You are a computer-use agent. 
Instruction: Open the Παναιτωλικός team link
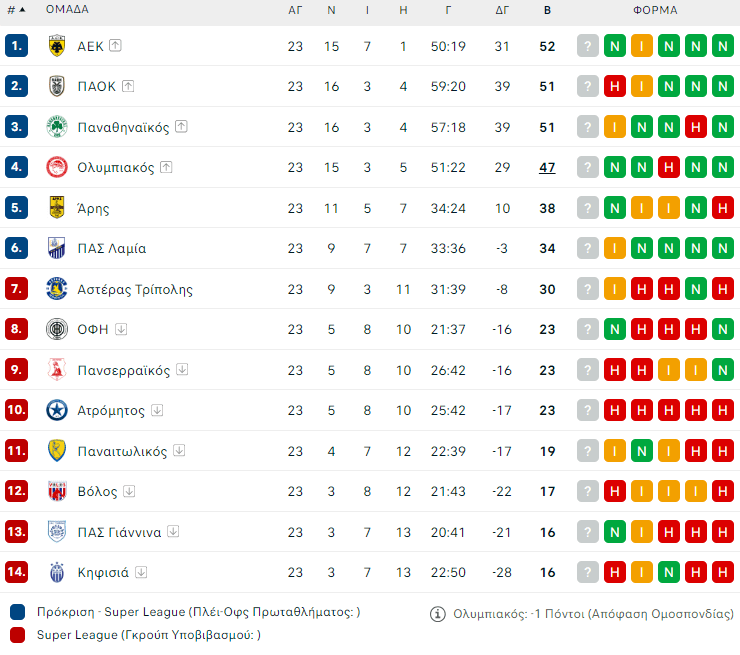click(122, 451)
